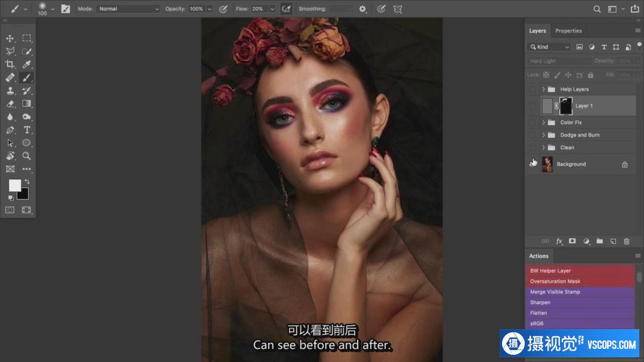Open smoothing options gear icon

click(x=363, y=8)
